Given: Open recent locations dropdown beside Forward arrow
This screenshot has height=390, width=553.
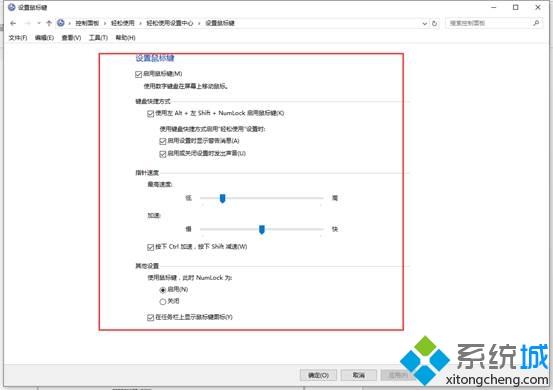Looking at the screenshot, I should coord(39,23).
